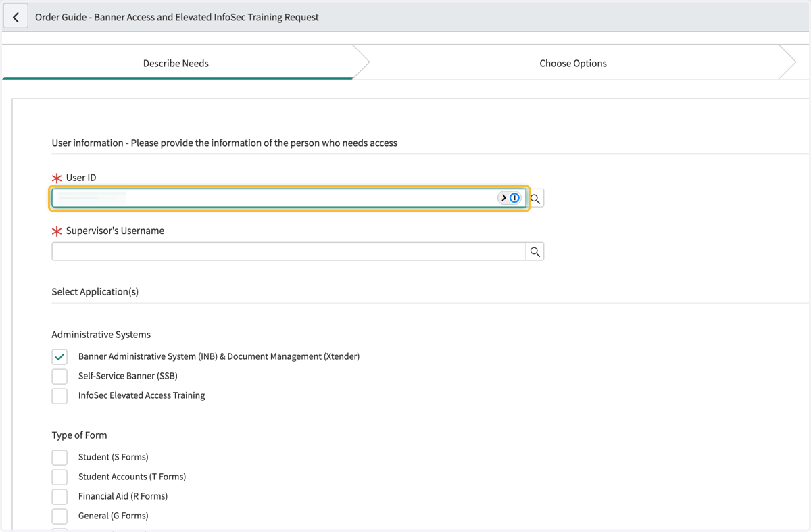Focus the User ID input field
The width and height of the screenshot is (811, 532).
[x=275, y=198]
